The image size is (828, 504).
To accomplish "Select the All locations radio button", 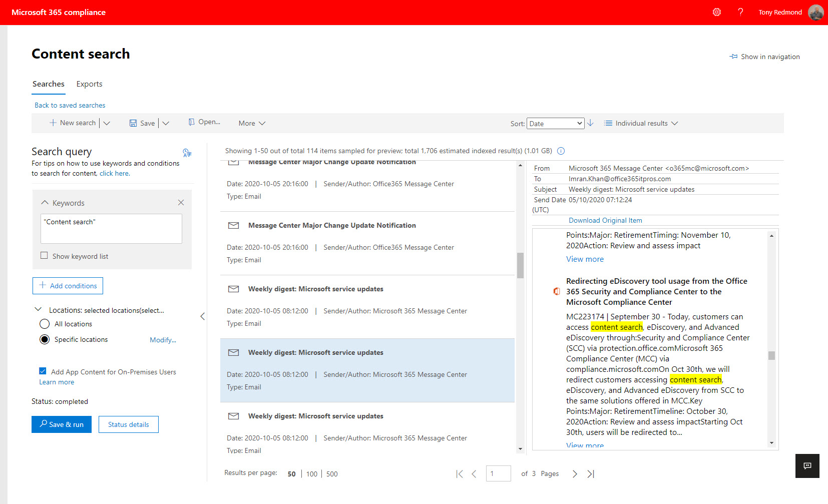I will (x=45, y=324).
